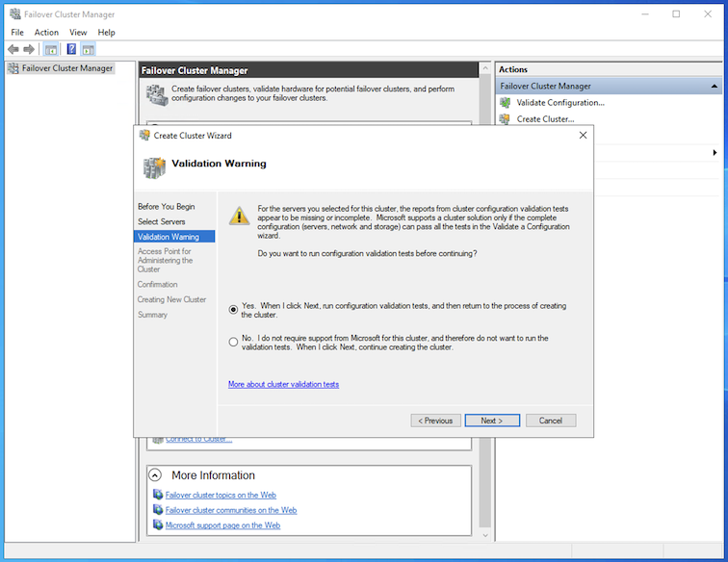
Task: Click the center pane scrollbar up arrow
Action: [x=485, y=68]
